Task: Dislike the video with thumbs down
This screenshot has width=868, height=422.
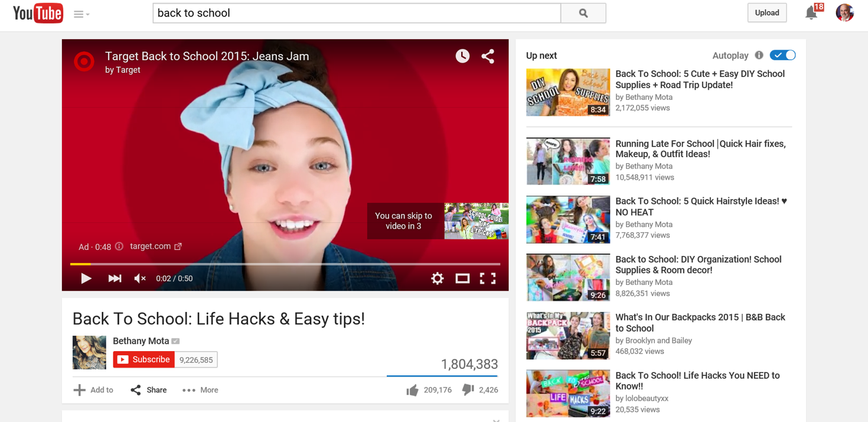Action: tap(468, 390)
